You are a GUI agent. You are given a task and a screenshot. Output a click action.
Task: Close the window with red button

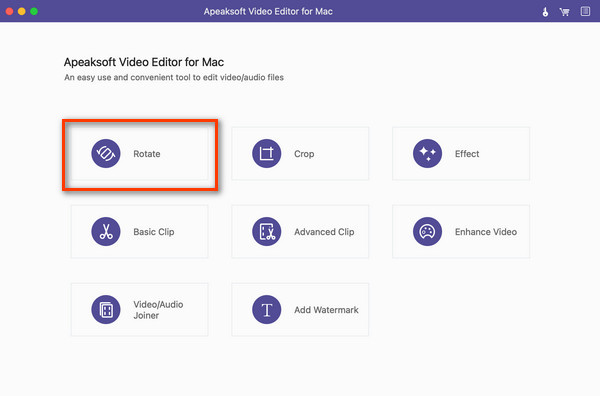pyautogui.click(x=10, y=11)
